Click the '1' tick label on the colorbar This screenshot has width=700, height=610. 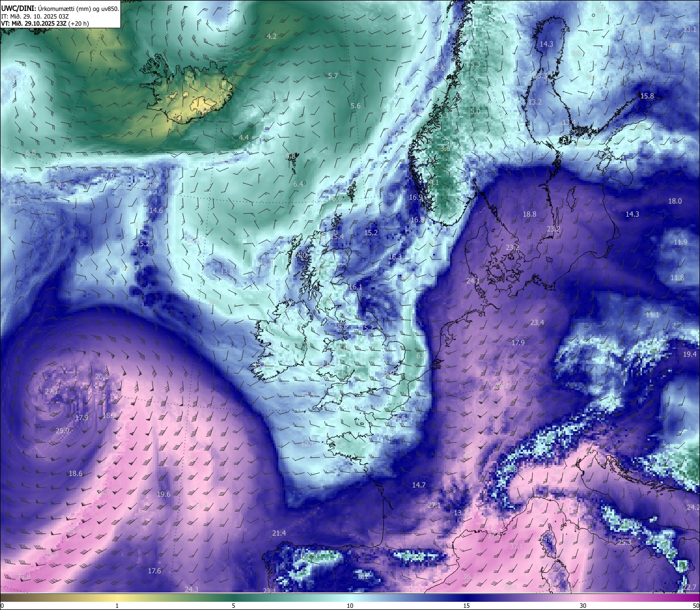tap(117, 606)
